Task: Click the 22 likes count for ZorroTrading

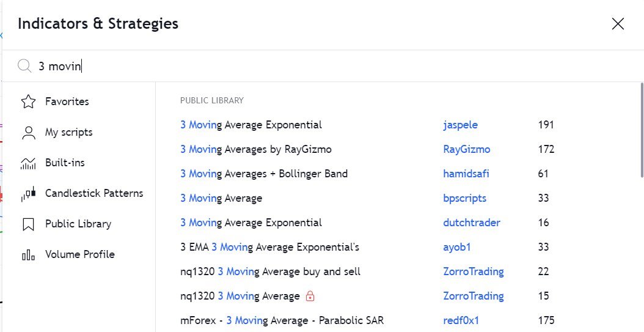Action: tap(543, 271)
